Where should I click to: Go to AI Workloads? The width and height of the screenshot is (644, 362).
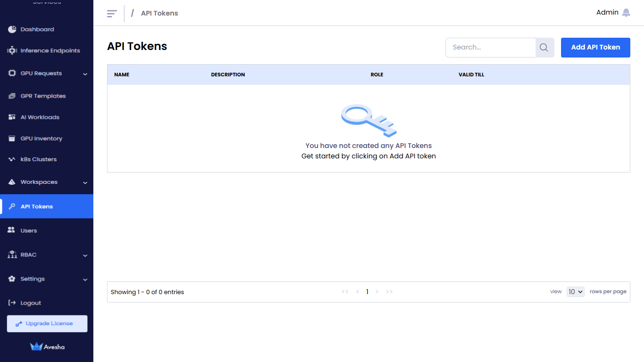(40, 117)
